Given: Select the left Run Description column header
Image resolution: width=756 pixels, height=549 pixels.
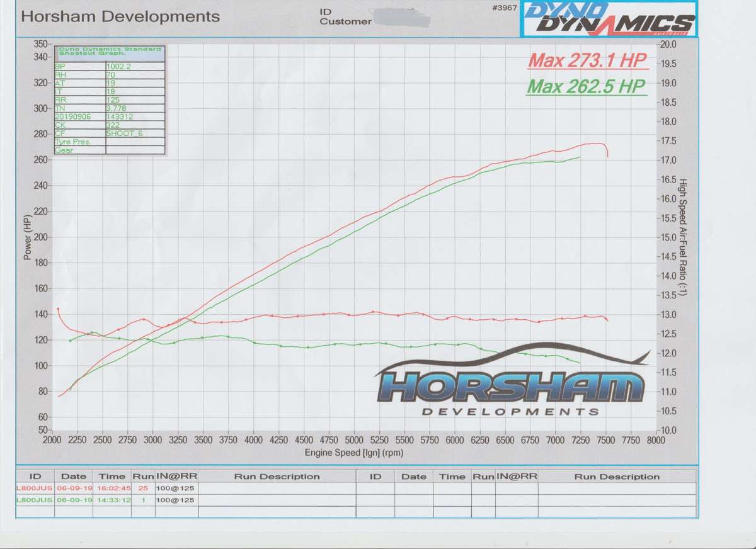Looking at the screenshot, I should (277, 477).
